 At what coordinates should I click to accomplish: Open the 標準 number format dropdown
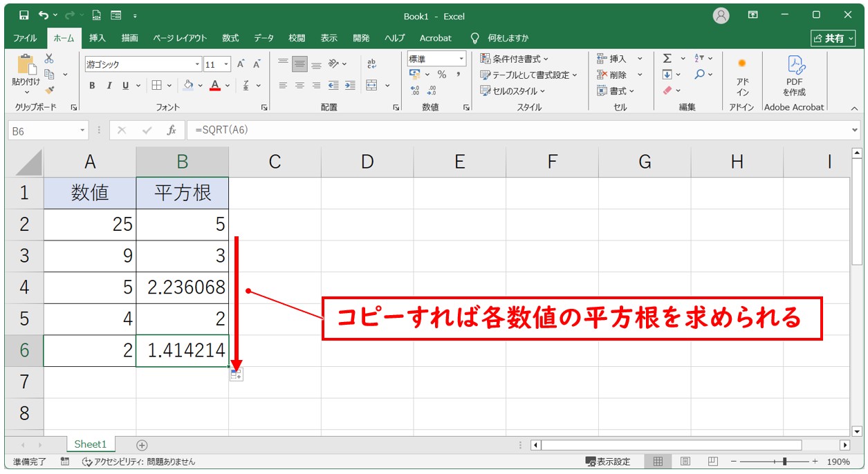[461, 59]
